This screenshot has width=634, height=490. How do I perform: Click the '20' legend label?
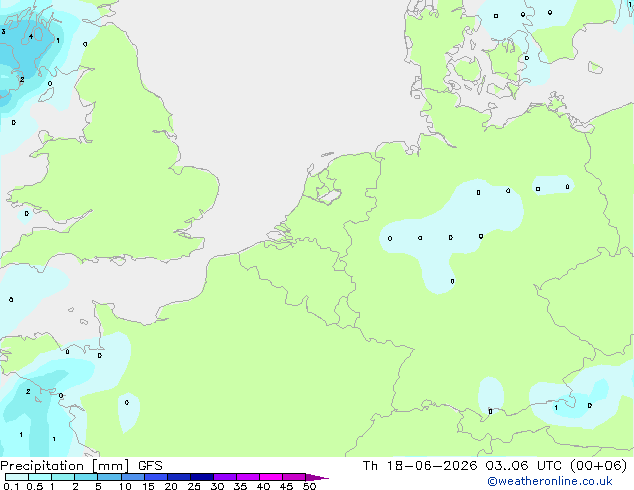point(171,486)
